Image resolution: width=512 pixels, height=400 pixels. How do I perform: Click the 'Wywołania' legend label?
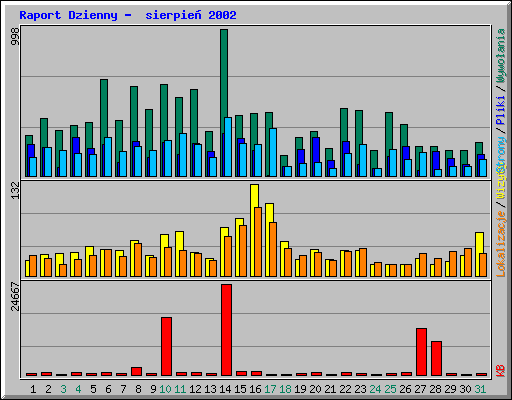tap(501, 56)
